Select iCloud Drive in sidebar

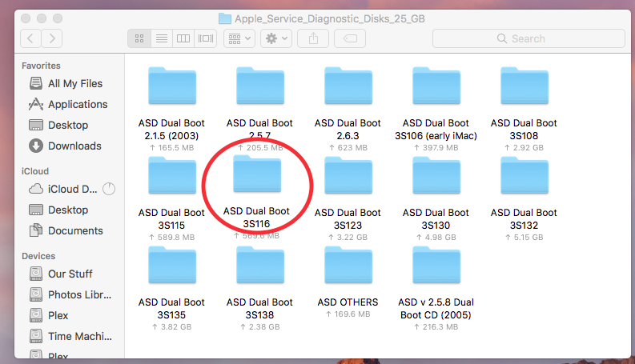62,189
